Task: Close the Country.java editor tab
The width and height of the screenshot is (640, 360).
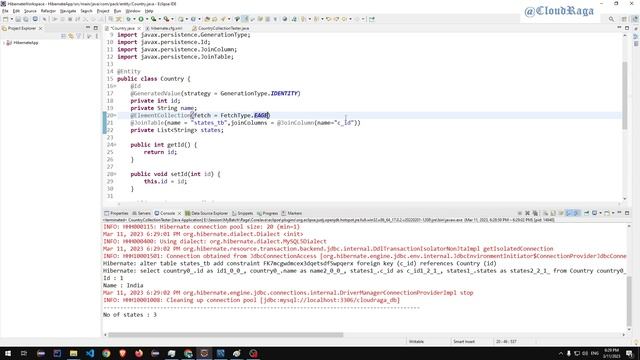Action: pos(139,28)
